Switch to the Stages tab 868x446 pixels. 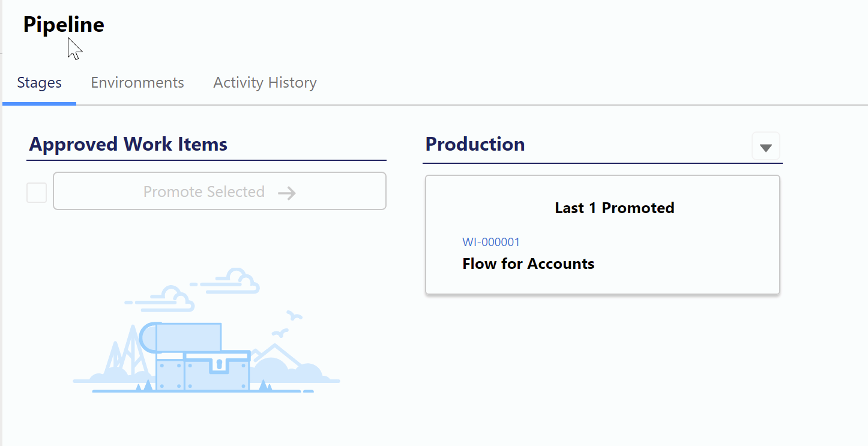(39, 83)
